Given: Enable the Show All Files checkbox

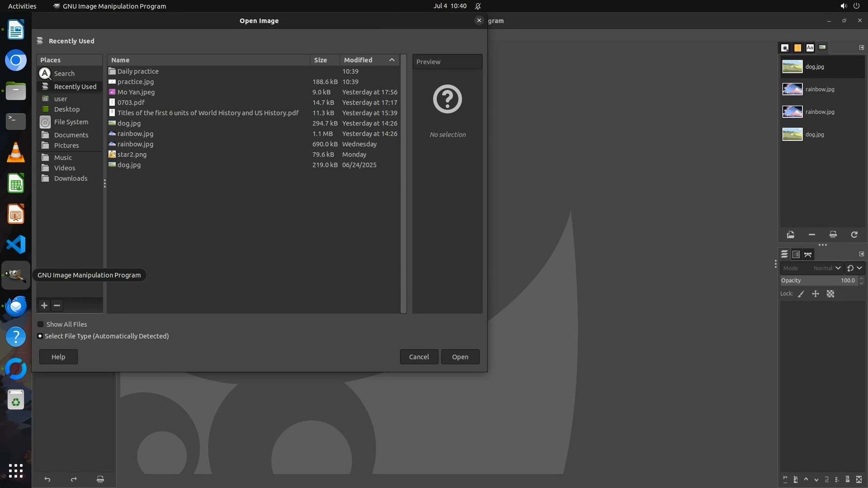Looking at the screenshot, I should (x=40, y=324).
